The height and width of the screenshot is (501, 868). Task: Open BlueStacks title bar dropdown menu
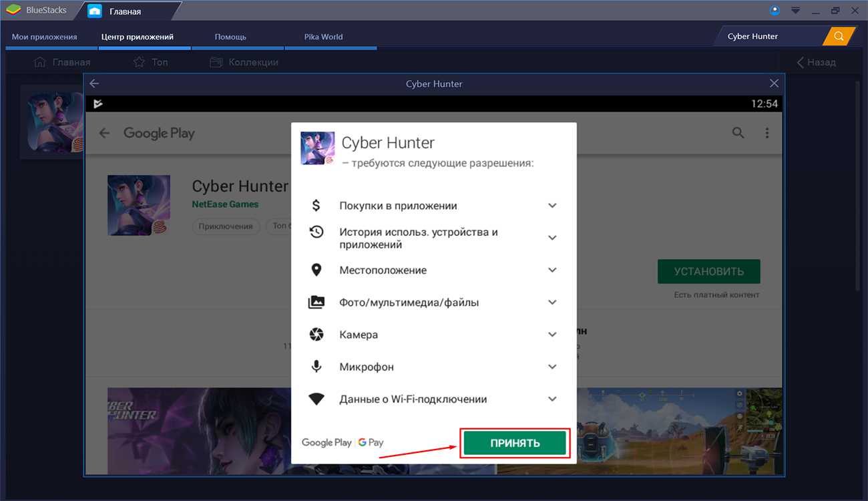[x=795, y=10]
